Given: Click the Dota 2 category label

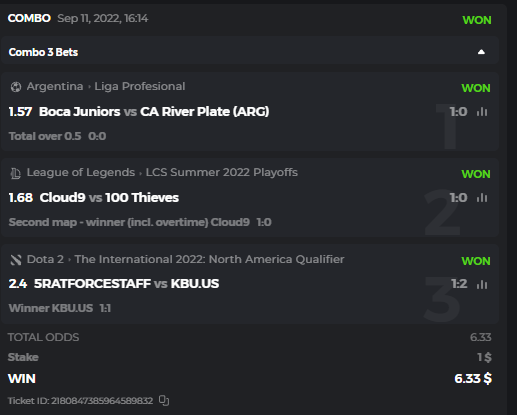Looking at the screenshot, I should [45, 259].
